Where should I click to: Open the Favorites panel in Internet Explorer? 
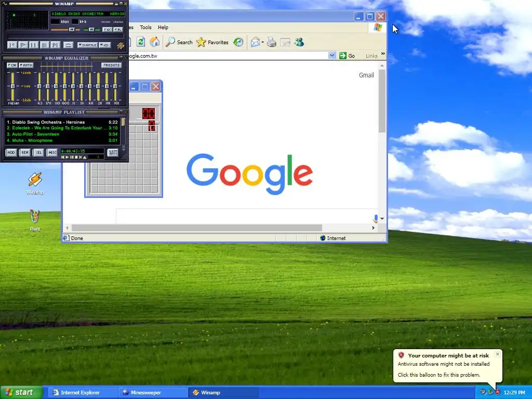click(212, 42)
